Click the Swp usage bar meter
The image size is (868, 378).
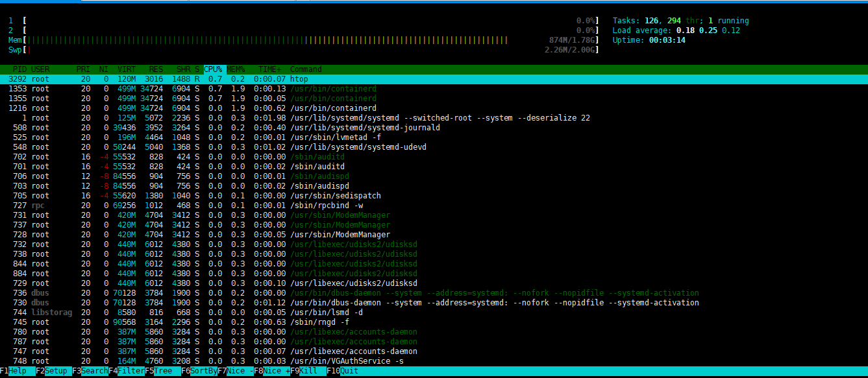click(303, 50)
